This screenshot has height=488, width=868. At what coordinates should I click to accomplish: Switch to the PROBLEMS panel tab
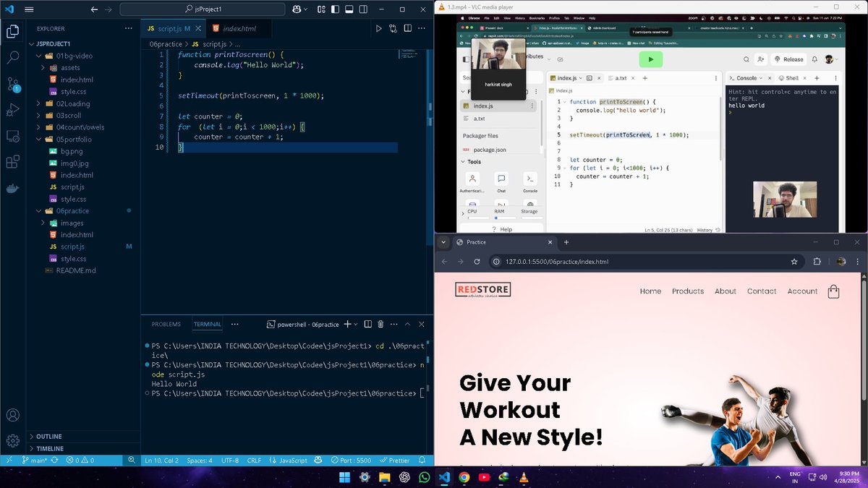coord(166,325)
